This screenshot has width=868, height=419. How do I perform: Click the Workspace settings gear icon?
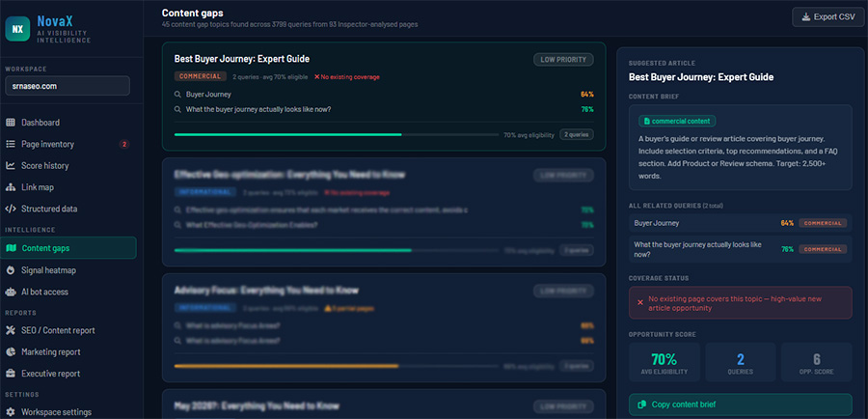click(11, 412)
